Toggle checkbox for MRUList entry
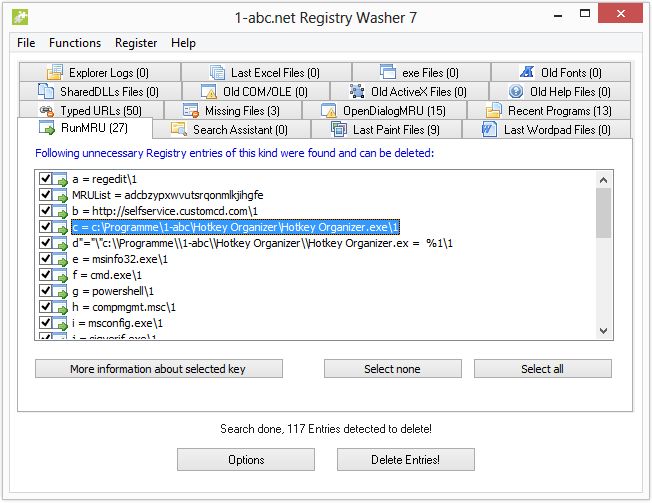652x503 pixels. 44,194
